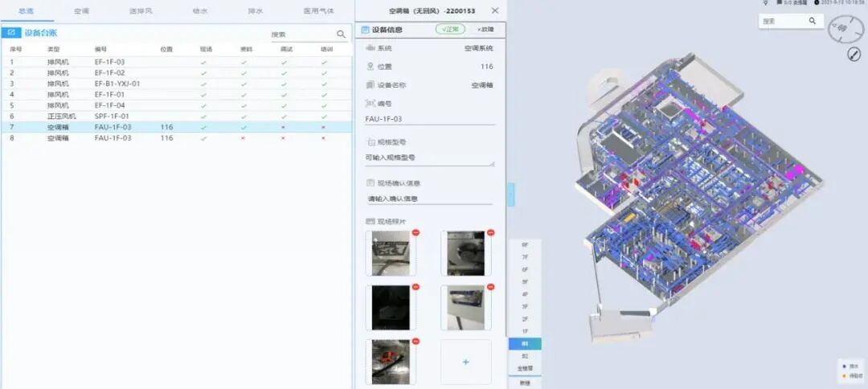The image size is (868, 389).
Task: Click the magnifier icon in the ledger search
Action: [x=341, y=35]
